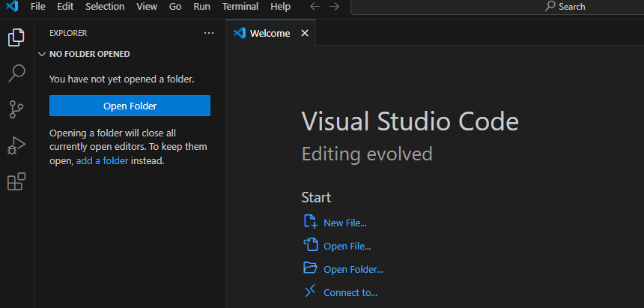Click the add a folder link
644x308 pixels.
coord(103,161)
